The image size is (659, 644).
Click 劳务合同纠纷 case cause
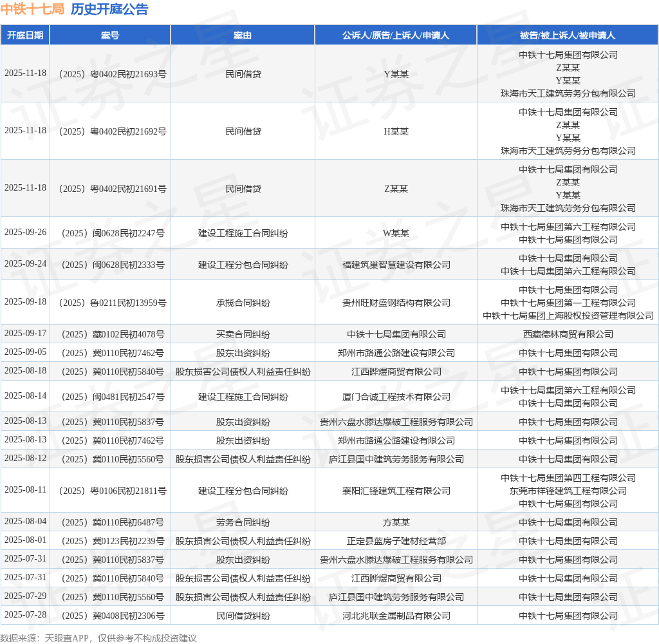[243, 522]
